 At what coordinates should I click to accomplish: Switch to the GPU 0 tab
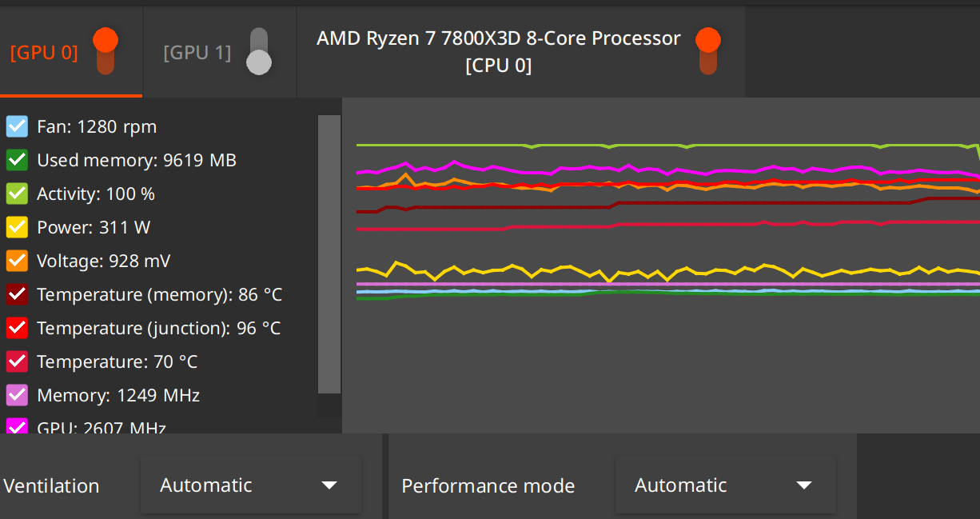click(44, 53)
